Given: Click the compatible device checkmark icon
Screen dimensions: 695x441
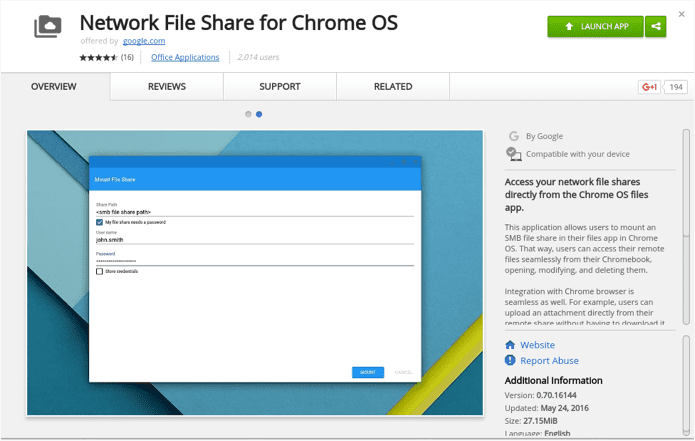Looking at the screenshot, I should [x=513, y=154].
